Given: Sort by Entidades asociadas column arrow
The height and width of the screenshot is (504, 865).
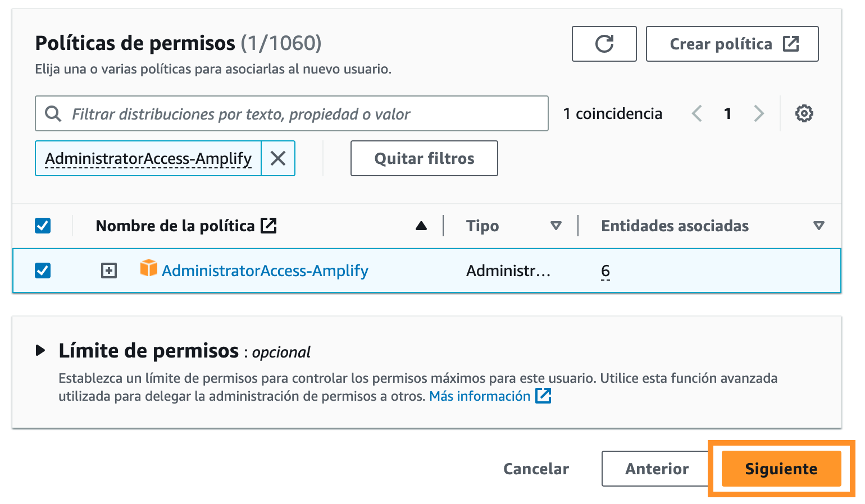Looking at the screenshot, I should 819,226.
